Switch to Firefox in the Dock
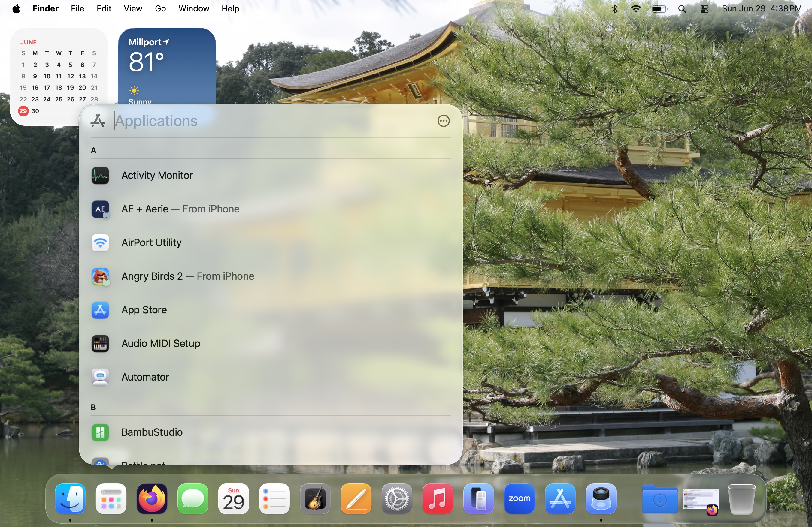 (152, 499)
